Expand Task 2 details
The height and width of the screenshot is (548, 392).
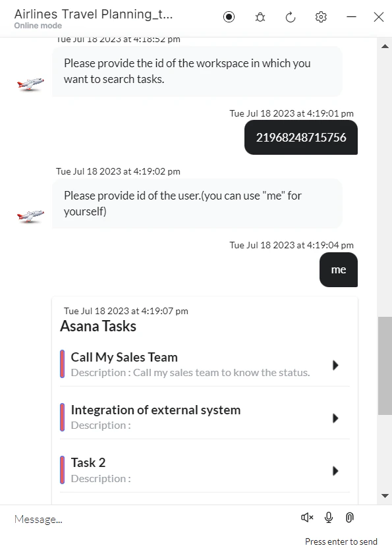pyautogui.click(x=335, y=470)
